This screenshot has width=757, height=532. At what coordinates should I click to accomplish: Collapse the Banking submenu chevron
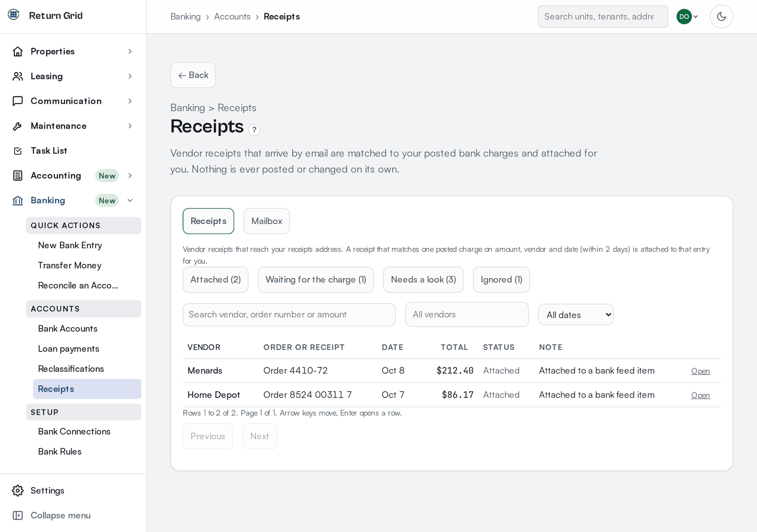(130, 201)
